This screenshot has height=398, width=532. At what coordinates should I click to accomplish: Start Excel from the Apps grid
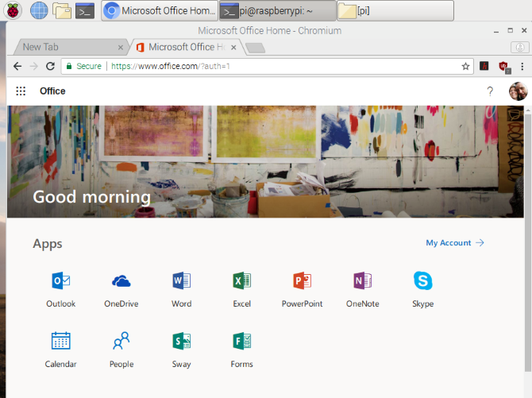[241, 281]
